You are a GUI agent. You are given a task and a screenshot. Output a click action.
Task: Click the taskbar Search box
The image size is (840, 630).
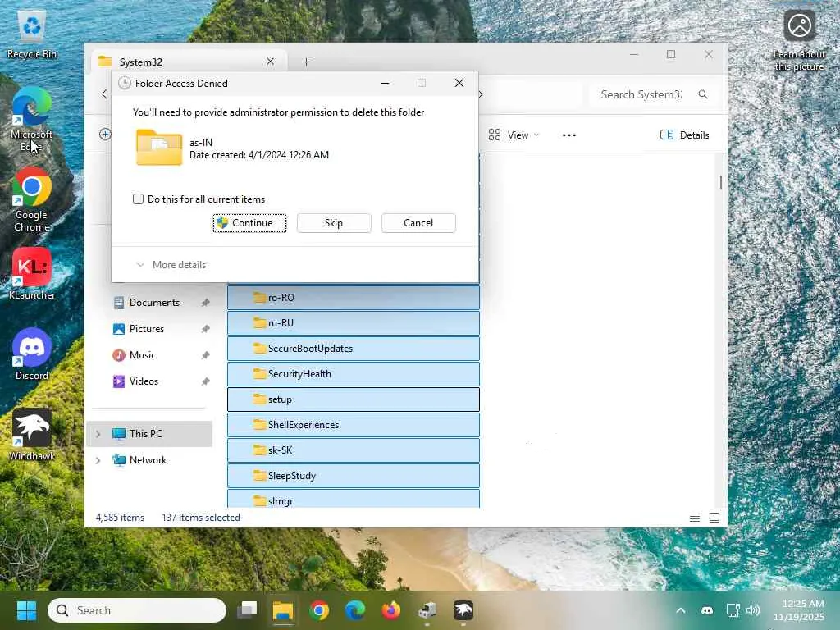(x=137, y=610)
